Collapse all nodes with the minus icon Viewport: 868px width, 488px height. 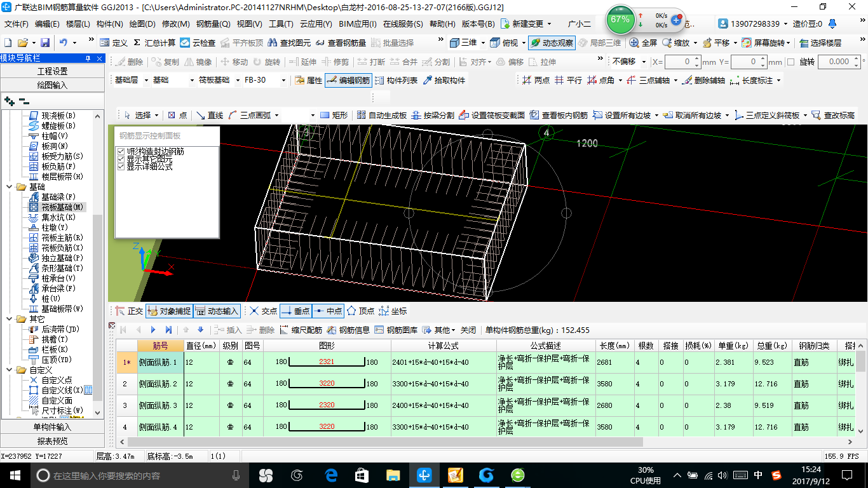coord(24,101)
